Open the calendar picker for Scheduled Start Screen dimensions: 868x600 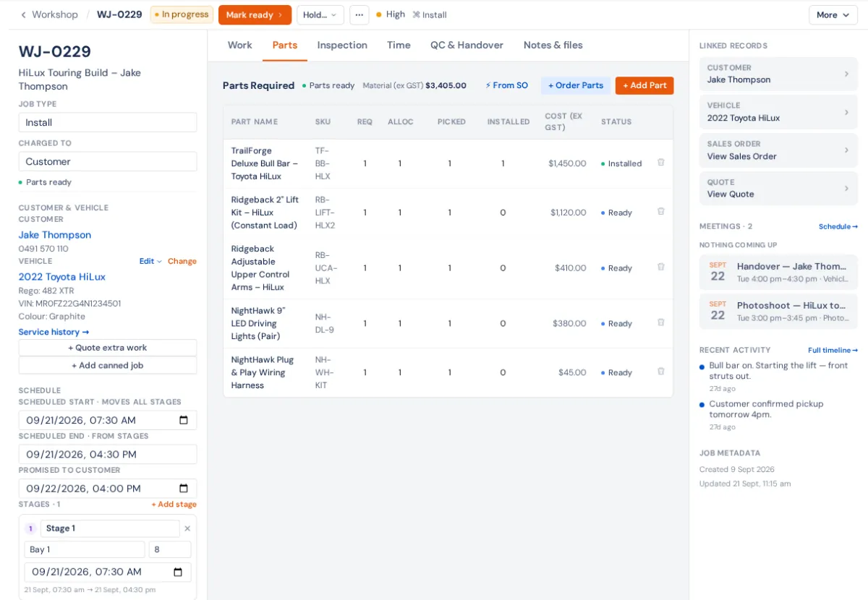(184, 420)
